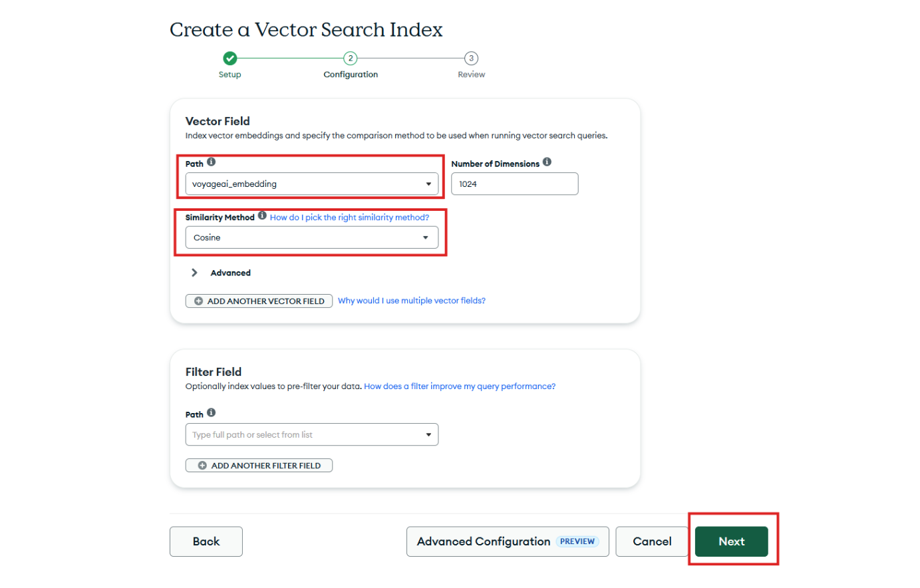
Task: Click the Number of Dimensions info icon
Action: 547,162
